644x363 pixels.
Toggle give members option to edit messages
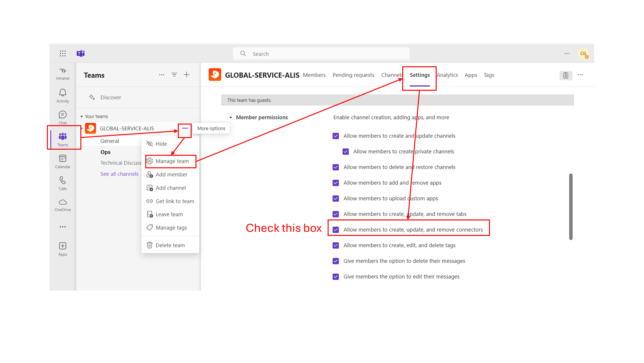(x=336, y=277)
